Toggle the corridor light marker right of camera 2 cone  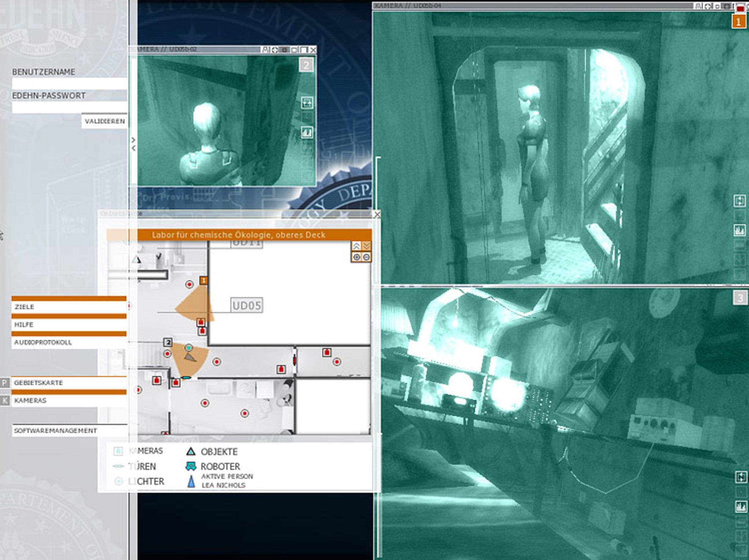point(217,362)
